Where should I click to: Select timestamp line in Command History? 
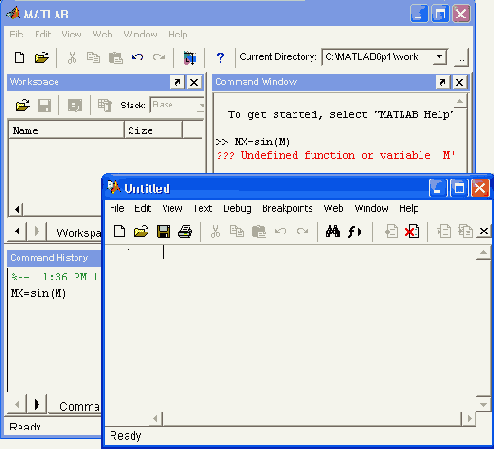[53, 276]
